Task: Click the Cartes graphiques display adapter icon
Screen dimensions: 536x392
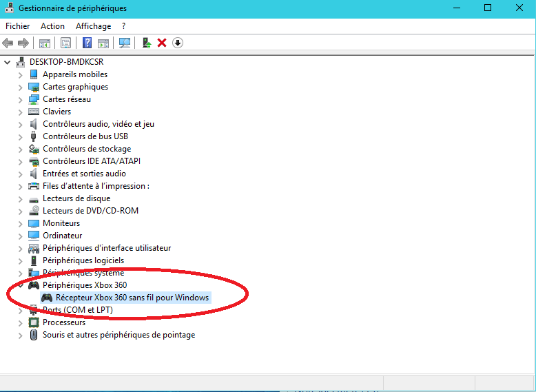Action: pyautogui.click(x=34, y=87)
